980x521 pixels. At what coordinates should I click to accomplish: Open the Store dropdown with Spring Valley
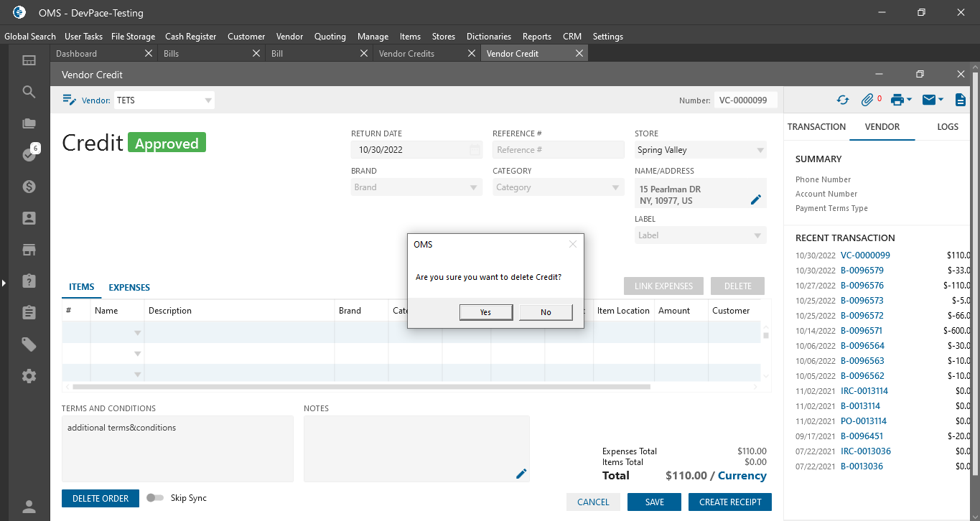(x=760, y=150)
